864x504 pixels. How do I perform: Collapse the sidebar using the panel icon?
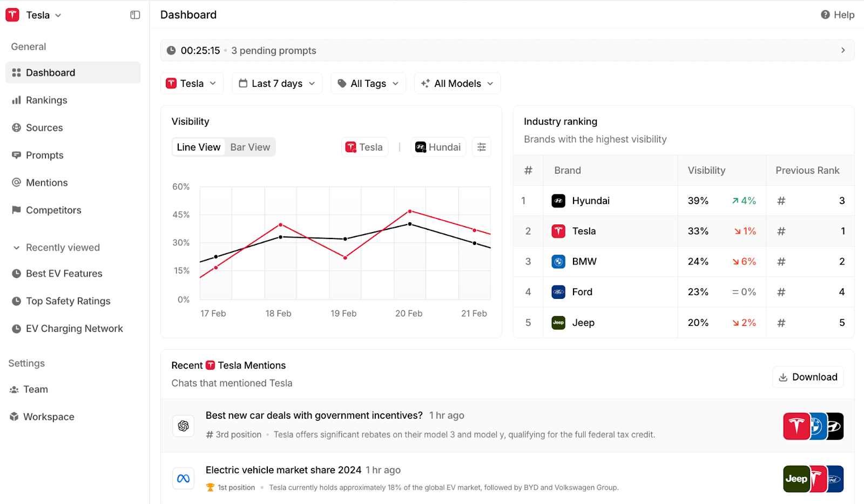[134, 15]
